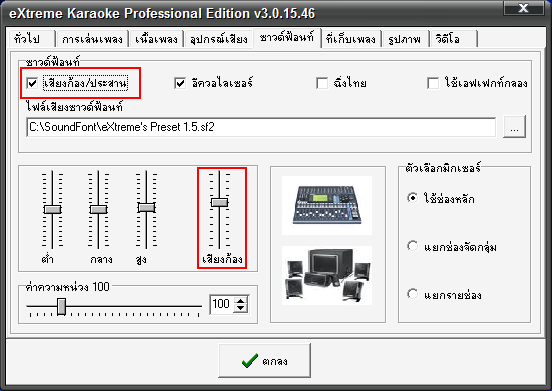Image resolution: width=552 pixels, height=391 pixels.
Task: Click the เสียงก้อง reverb slider handle
Action: coord(219,202)
